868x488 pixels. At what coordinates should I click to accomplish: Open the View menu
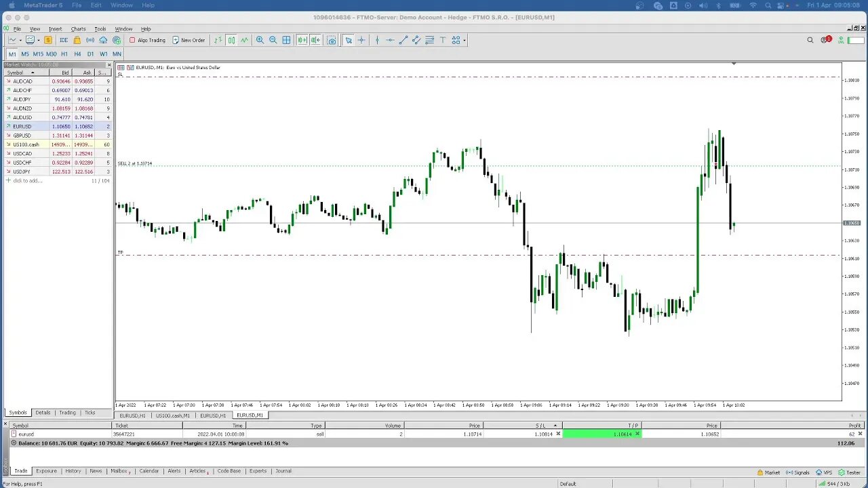click(35, 29)
